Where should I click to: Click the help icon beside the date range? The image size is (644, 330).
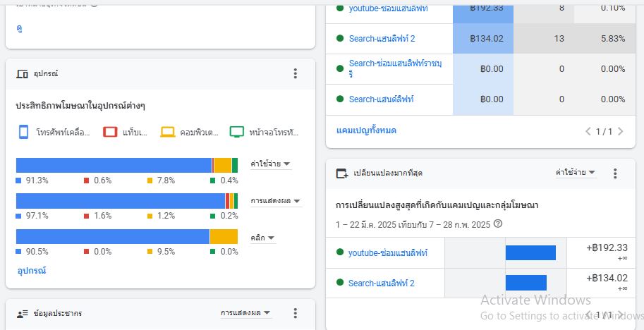(x=498, y=224)
